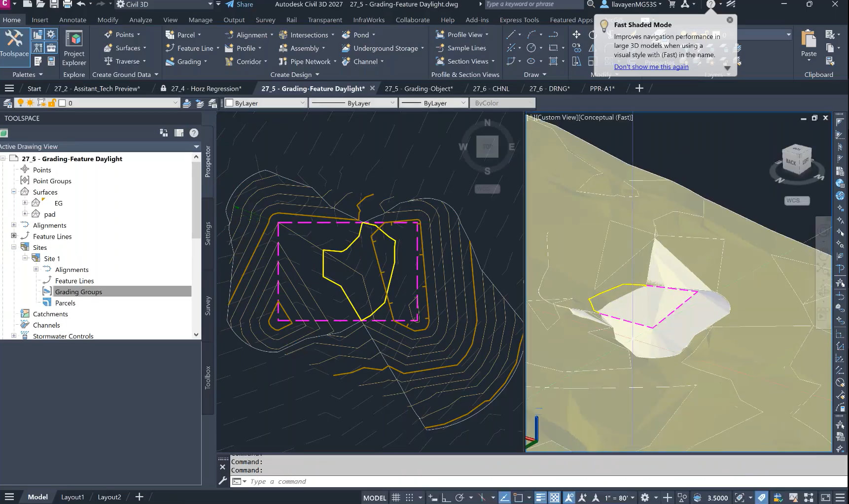Image resolution: width=849 pixels, height=504 pixels.
Task: Open the new drawing tab plus icon
Action: pos(639,88)
